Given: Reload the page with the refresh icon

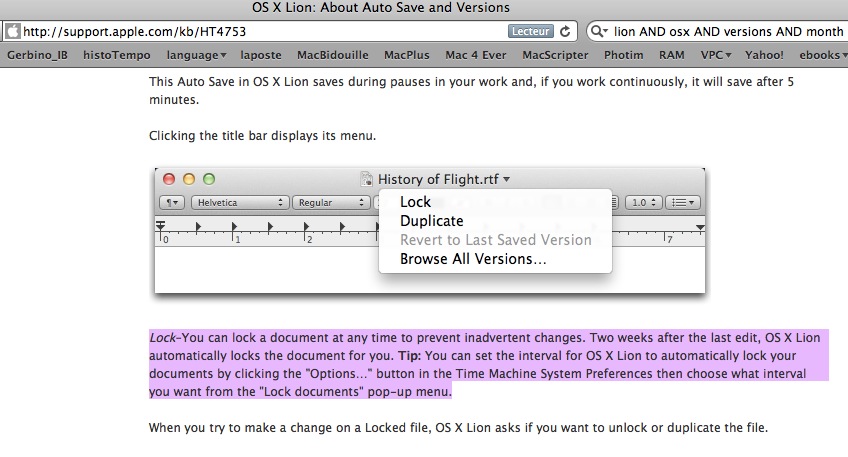Looking at the screenshot, I should [565, 31].
